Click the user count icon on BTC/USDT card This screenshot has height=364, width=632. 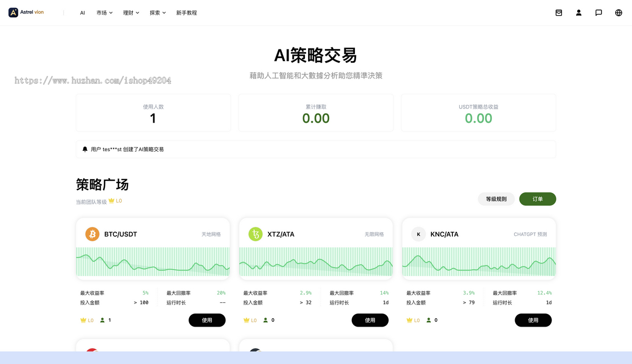click(102, 320)
